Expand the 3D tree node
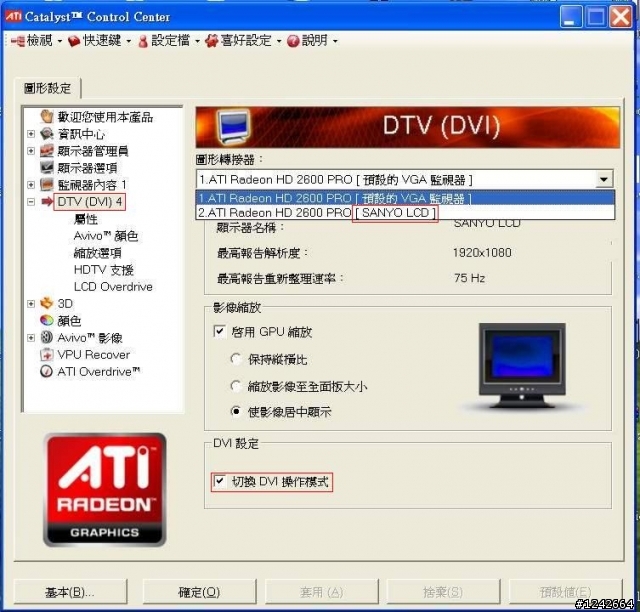 click(x=31, y=304)
